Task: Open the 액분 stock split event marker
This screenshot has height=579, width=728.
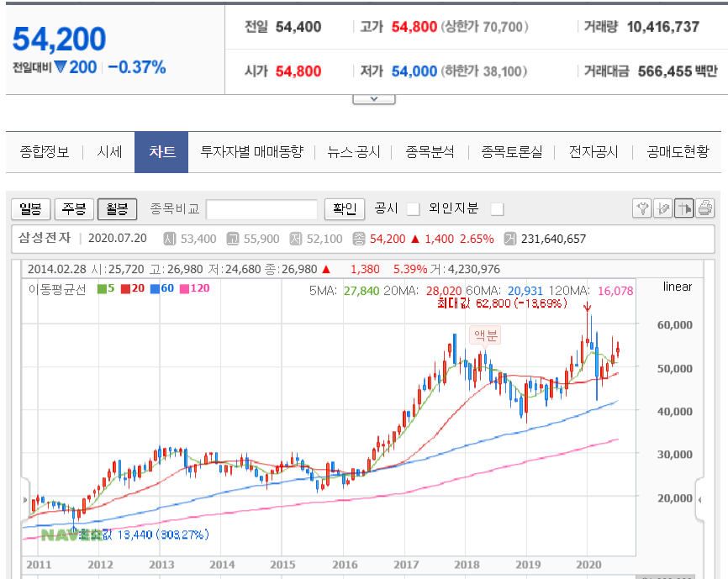Action: pos(485,335)
